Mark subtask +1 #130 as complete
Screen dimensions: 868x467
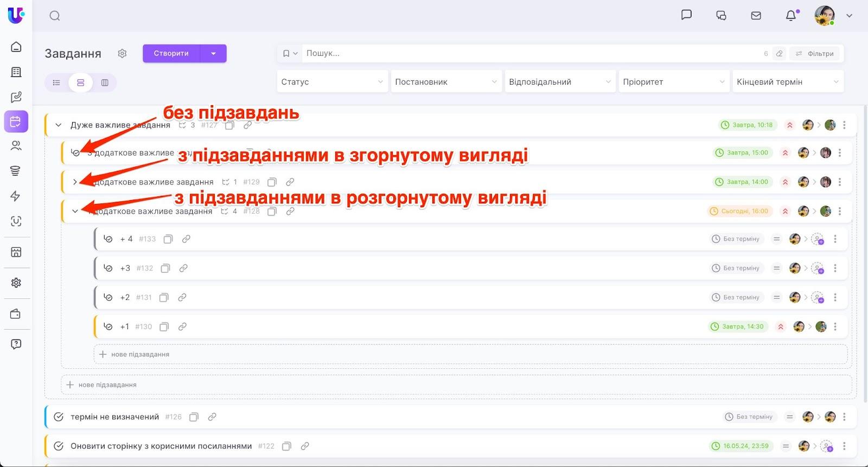108,327
